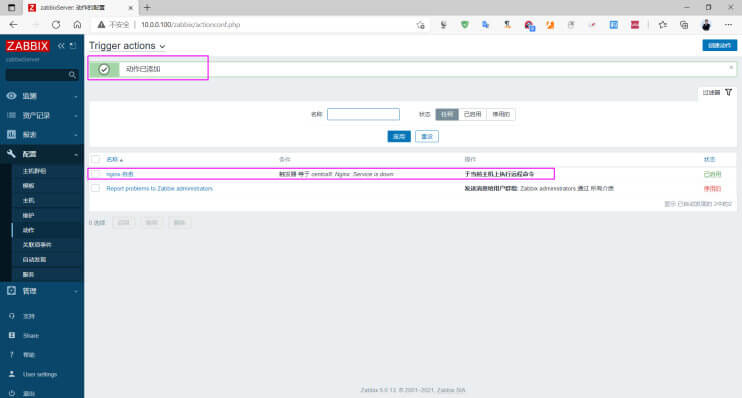Collapse the sidebar with double-arrow icon
This screenshot has width=742, height=398.
tap(61, 46)
